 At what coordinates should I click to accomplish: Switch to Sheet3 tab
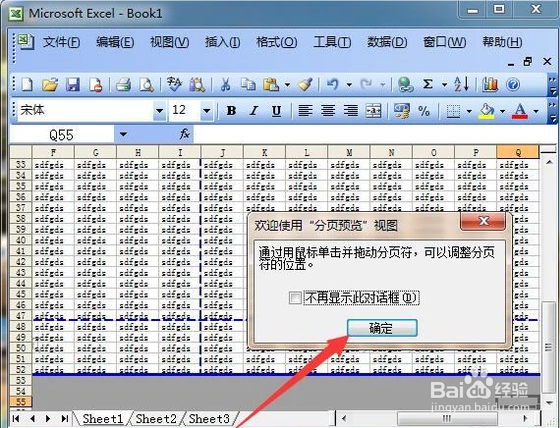[209, 418]
